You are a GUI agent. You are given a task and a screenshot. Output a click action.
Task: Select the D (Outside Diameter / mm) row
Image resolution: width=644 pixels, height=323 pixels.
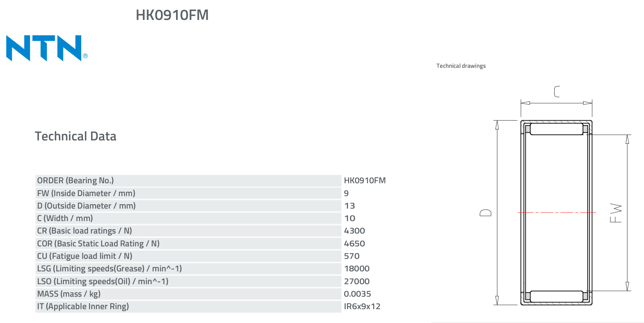tap(188, 206)
